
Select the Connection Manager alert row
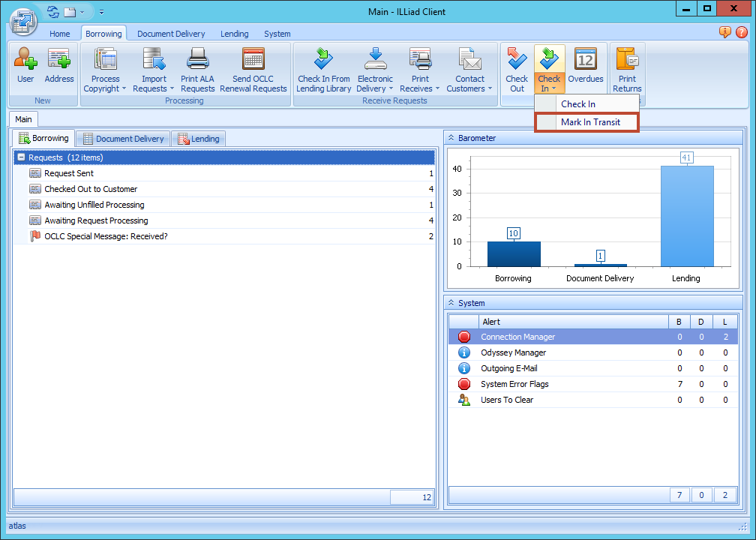point(518,337)
